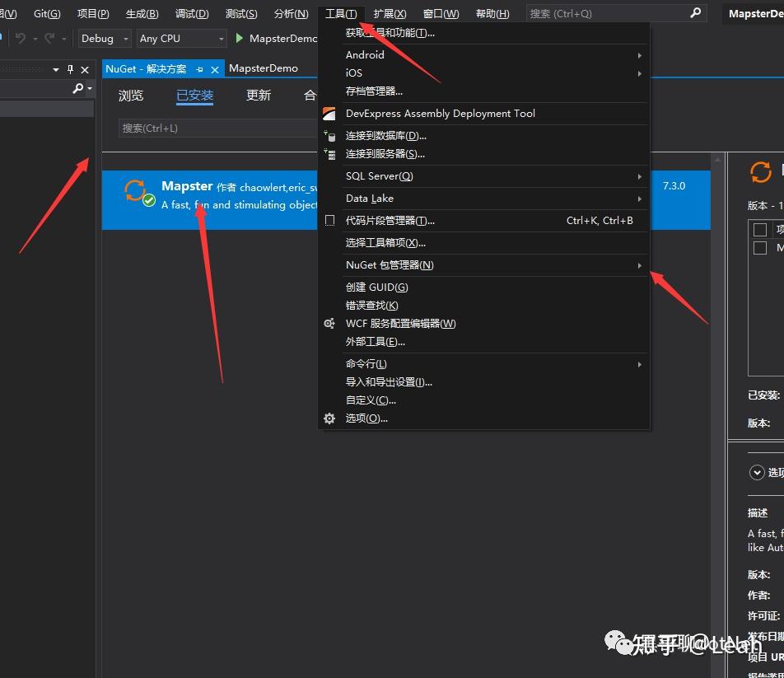Screen dimensions: 784x678
Task: Click the quick launch search magnifier icon
Action: pyautogui.click(x=695, y=13)
